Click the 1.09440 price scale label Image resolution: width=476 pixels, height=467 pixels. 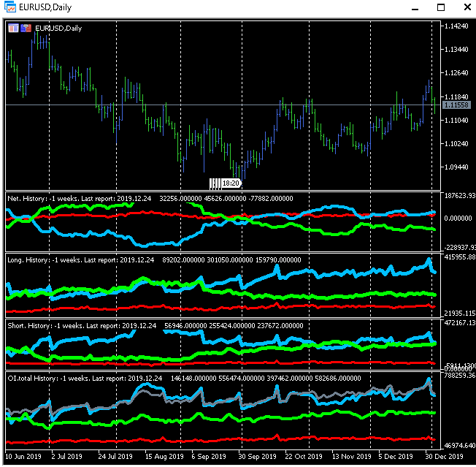coord(456,167)
